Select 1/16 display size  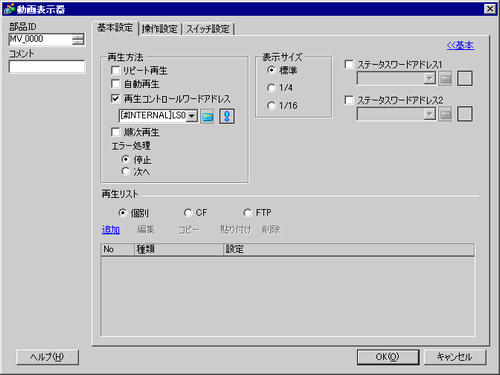point(271,106)
